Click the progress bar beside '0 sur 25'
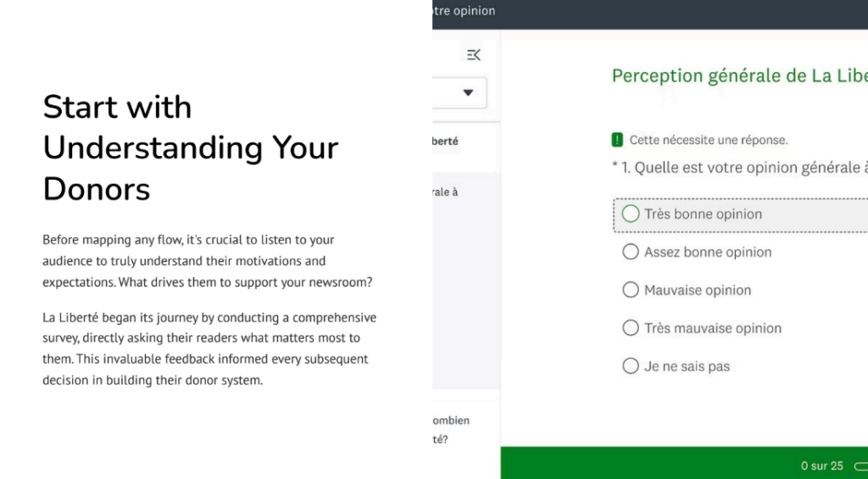Image resolution: width=868 pixels, height=479 pixels. coord(860,465)
